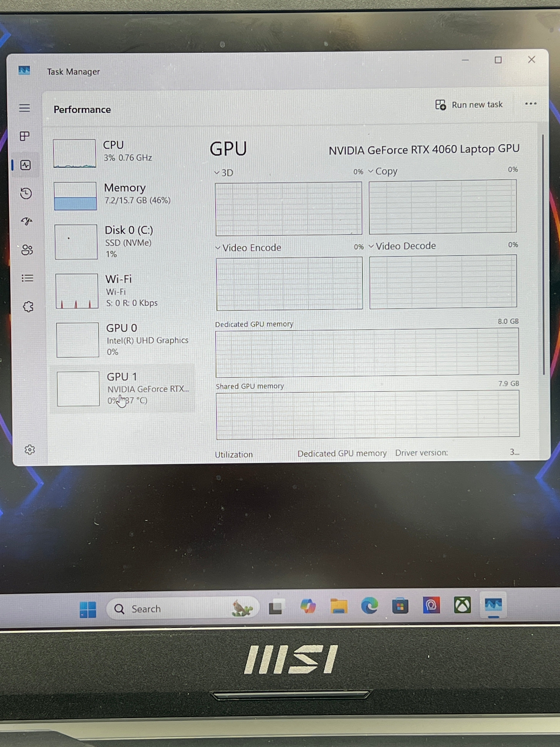Click the 'Driver version:' label
The height and width of the screenshot is (747, 560).
[422, 453]
